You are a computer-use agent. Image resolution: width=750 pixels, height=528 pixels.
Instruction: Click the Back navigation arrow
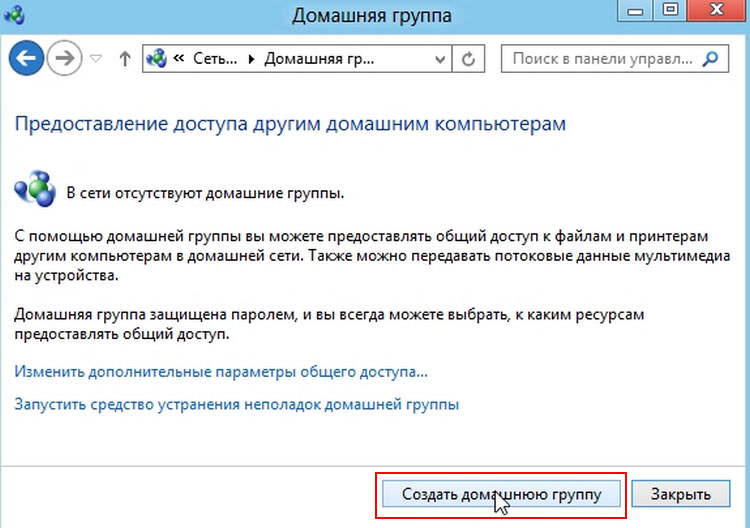pyautogui.click(x=26, y=59)
